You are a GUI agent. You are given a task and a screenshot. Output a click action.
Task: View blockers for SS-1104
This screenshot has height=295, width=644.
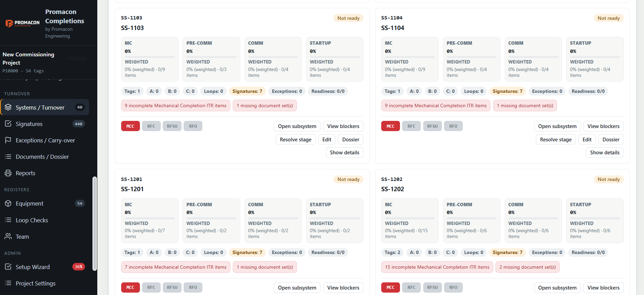(603, 126)
